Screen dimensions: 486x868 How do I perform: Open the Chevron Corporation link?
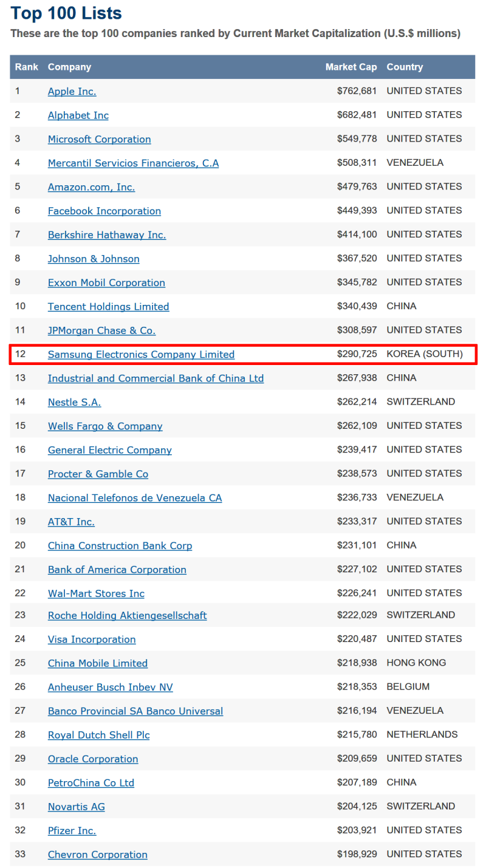pyautogui.click(x=97, y=855)
